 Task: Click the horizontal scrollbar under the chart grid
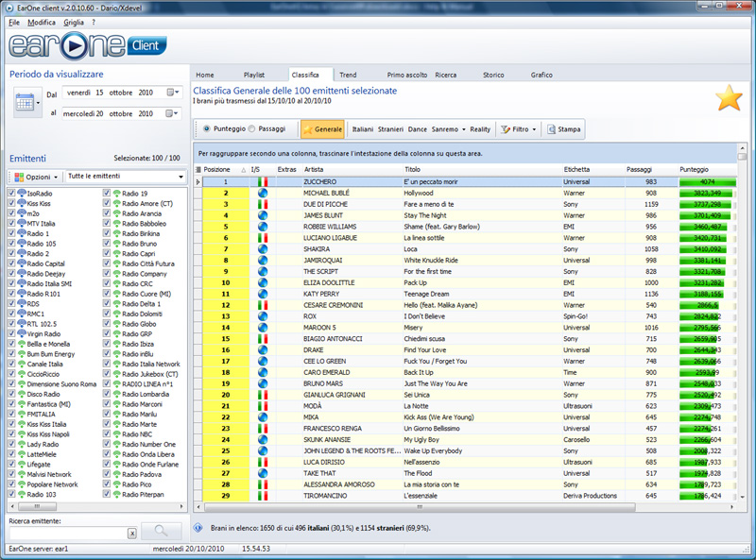420,507
